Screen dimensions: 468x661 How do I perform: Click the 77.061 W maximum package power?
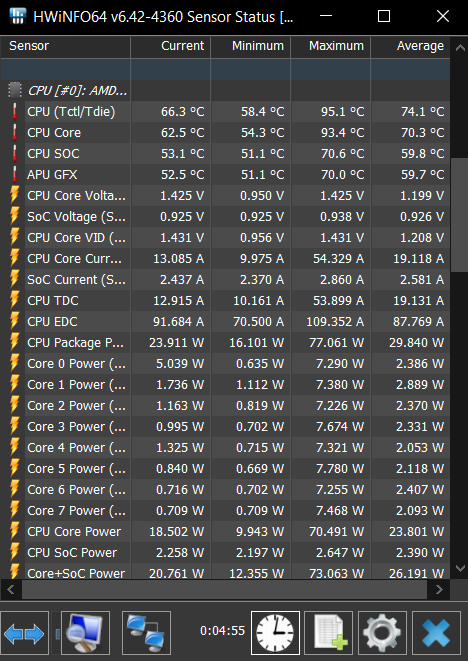click(x=336, y=342)
